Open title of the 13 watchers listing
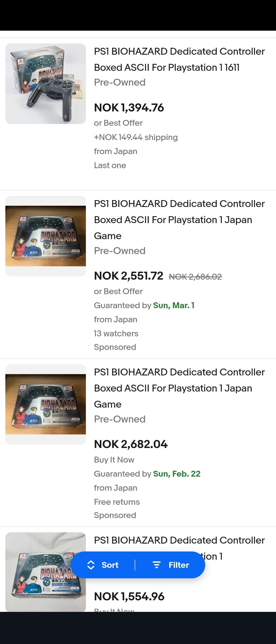 pos(179,220)
